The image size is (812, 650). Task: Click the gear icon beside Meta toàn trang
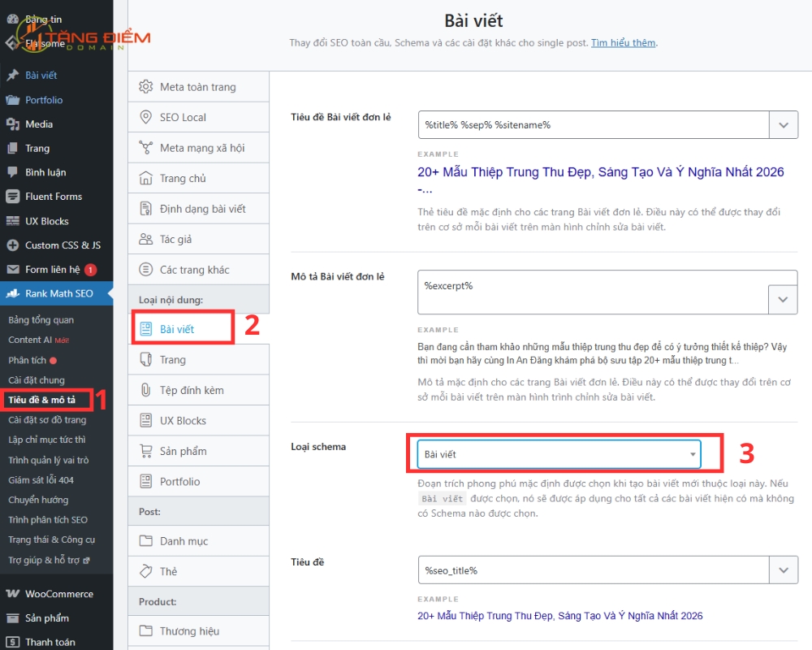coord(146,87)
